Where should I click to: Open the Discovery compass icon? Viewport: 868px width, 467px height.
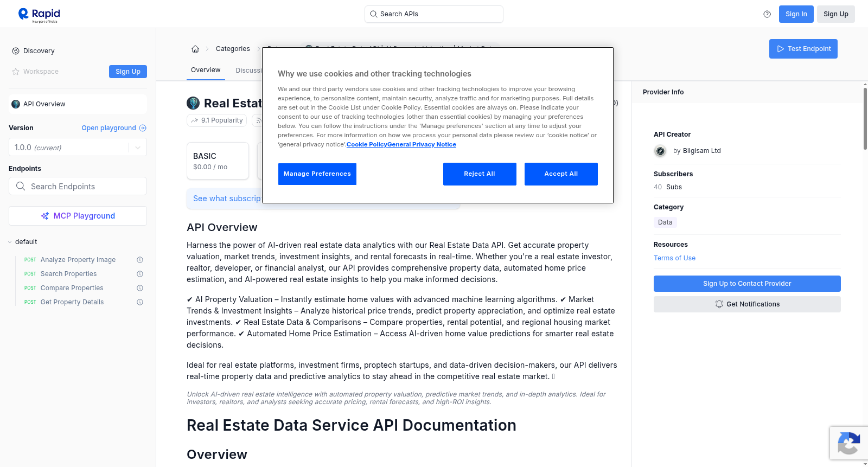click(x=16, y=51)
